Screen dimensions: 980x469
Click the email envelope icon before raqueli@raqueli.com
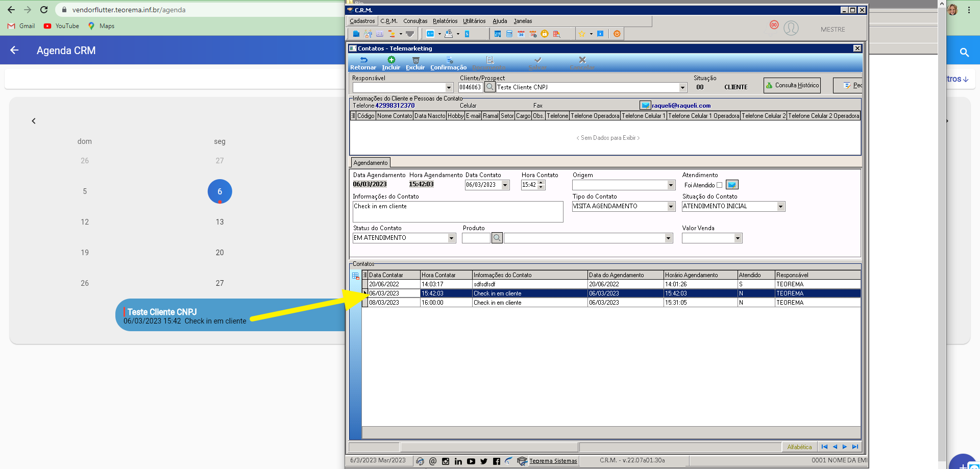coord(645,106)
